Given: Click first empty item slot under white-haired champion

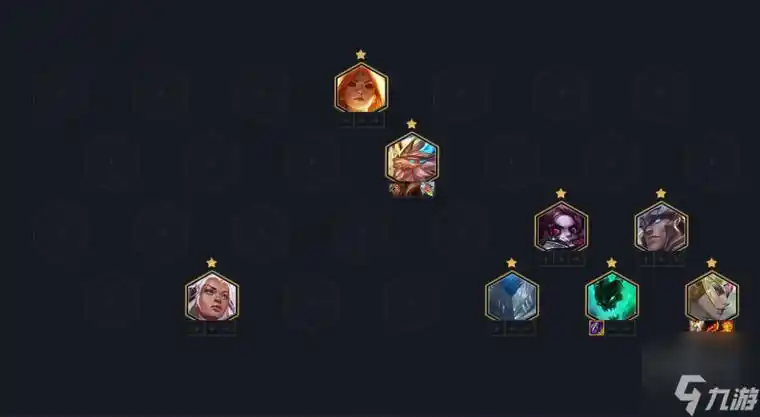Looking at the screenshot, I should 196,329.
